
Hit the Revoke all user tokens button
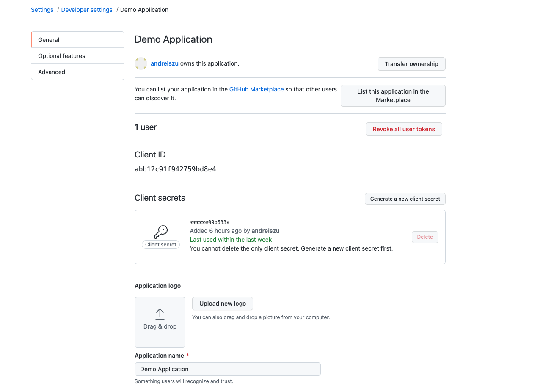coord(404,129)
